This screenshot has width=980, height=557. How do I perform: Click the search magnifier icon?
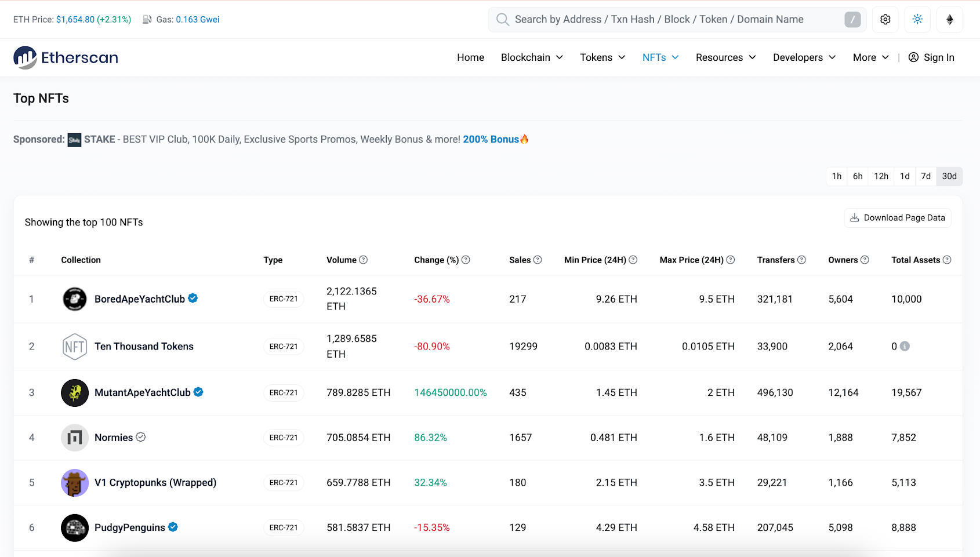[x=503, y=20]
